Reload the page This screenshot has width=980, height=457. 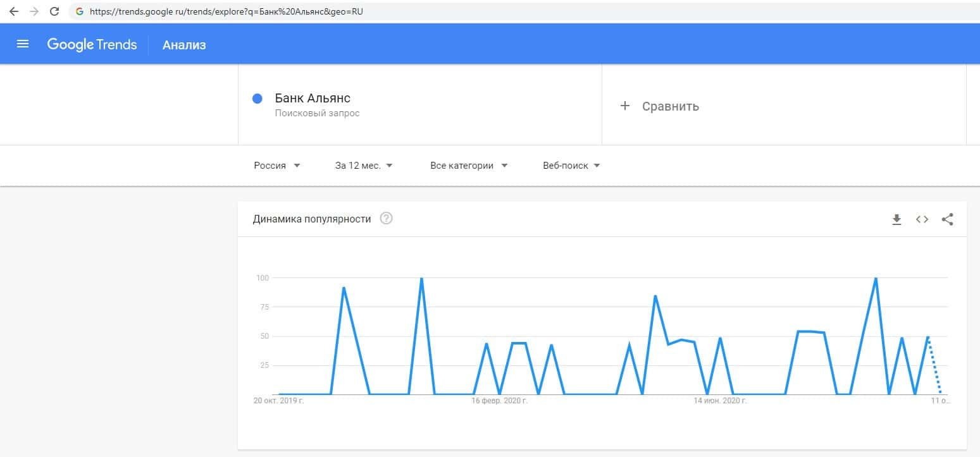(54, 11)
